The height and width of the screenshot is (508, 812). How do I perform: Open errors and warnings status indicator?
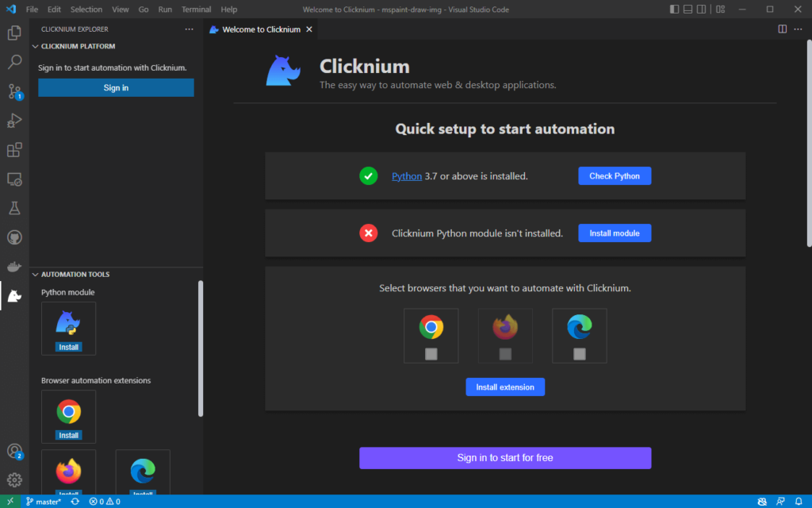[105, 502]
